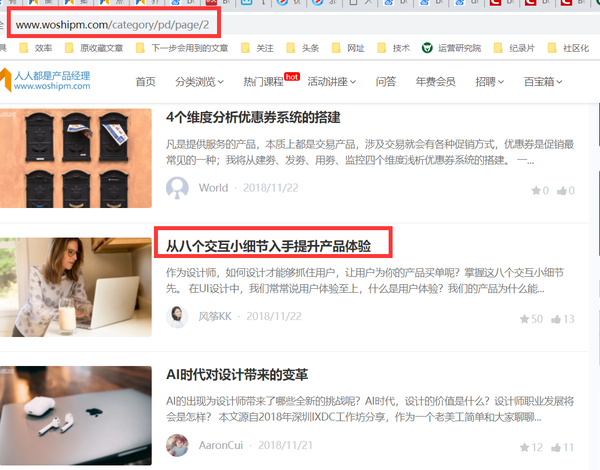Click the red hot badge
600x470 pixels.
pyautogui.click(x=292, y=77)
